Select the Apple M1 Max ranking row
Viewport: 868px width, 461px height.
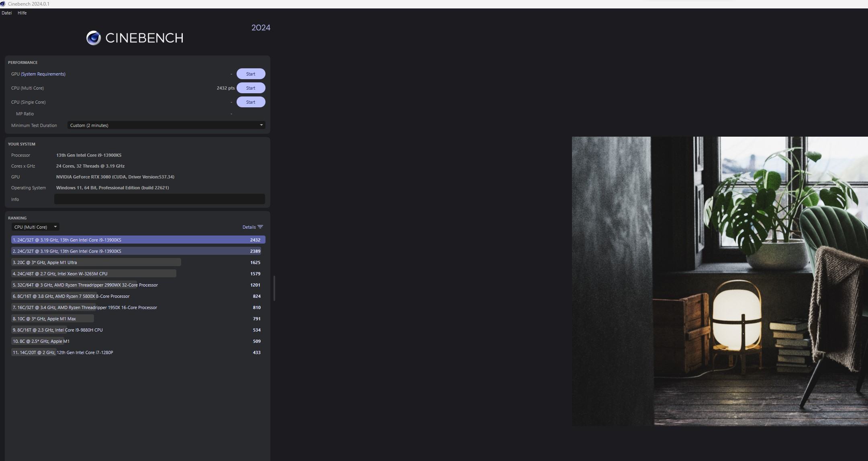click(138, 319)
